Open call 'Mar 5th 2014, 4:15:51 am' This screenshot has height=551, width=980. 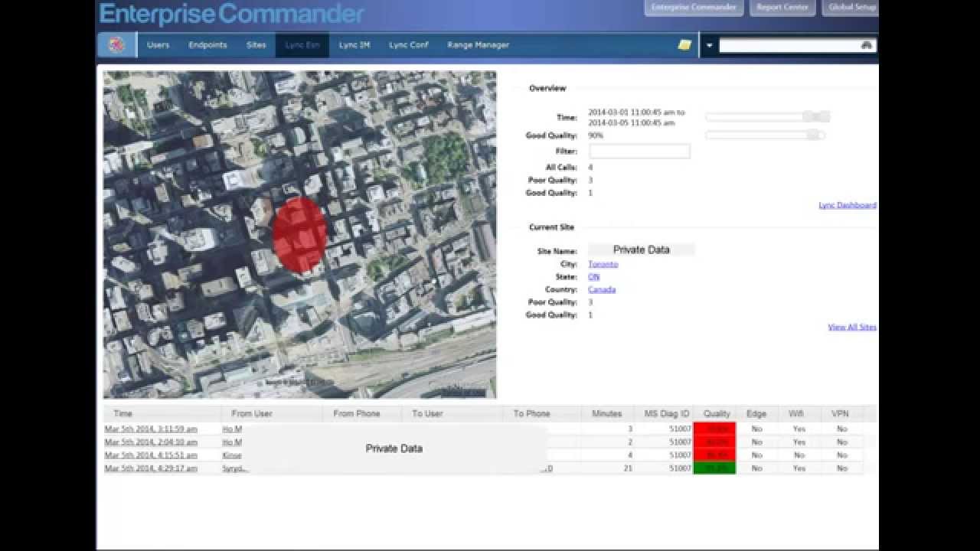pos(151,455)
